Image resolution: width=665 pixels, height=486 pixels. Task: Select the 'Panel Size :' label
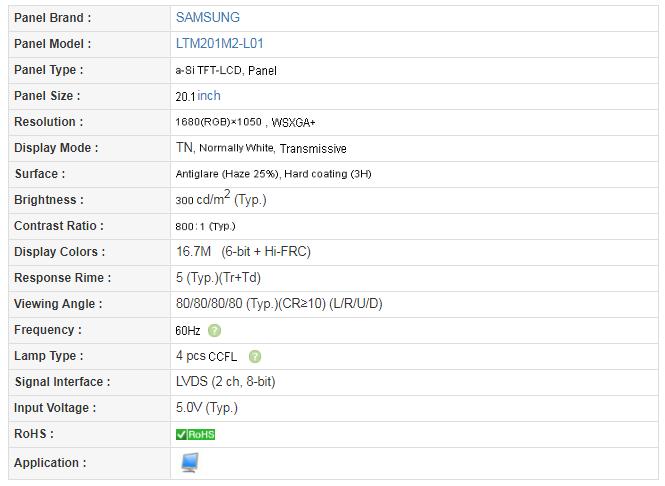(47, 96)
